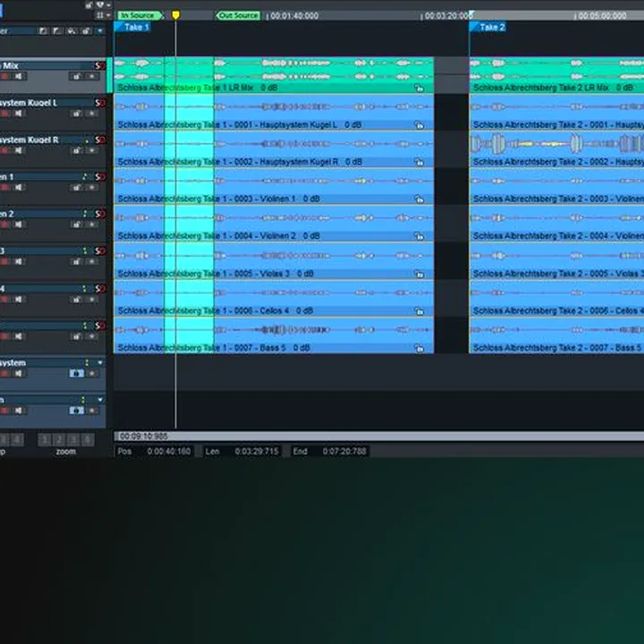Select the Take 2 marker
The width and height of the screenshot is (644, 644).
(x=488, y=27)
